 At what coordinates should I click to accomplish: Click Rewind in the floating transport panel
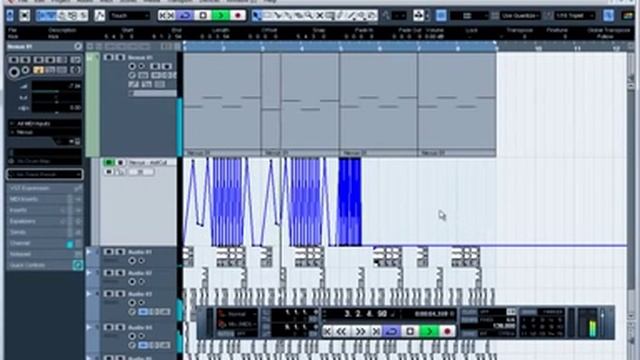point(342,331)
